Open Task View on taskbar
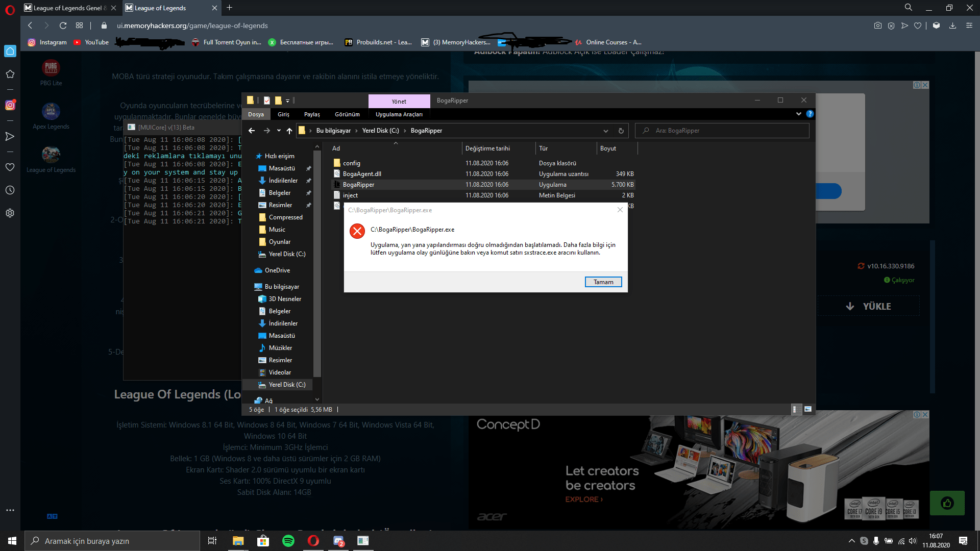The width and height of the screenshot is (980, 551). [212, 541]
